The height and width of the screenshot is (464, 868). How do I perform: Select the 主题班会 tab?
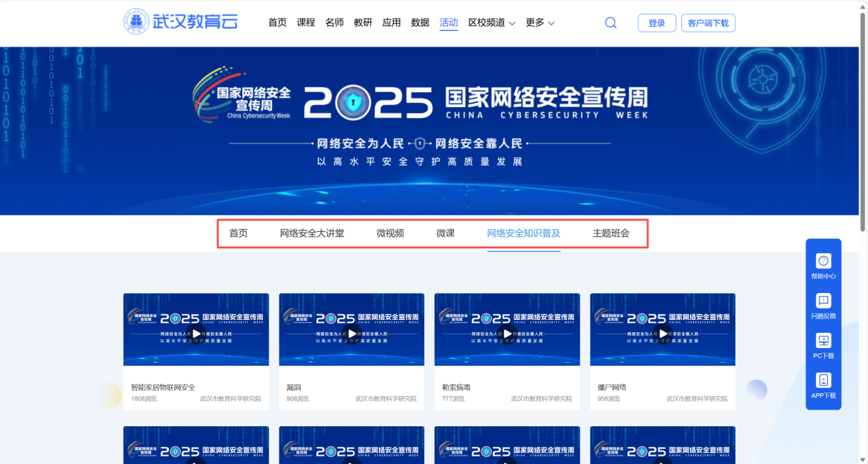click(610, 233)
